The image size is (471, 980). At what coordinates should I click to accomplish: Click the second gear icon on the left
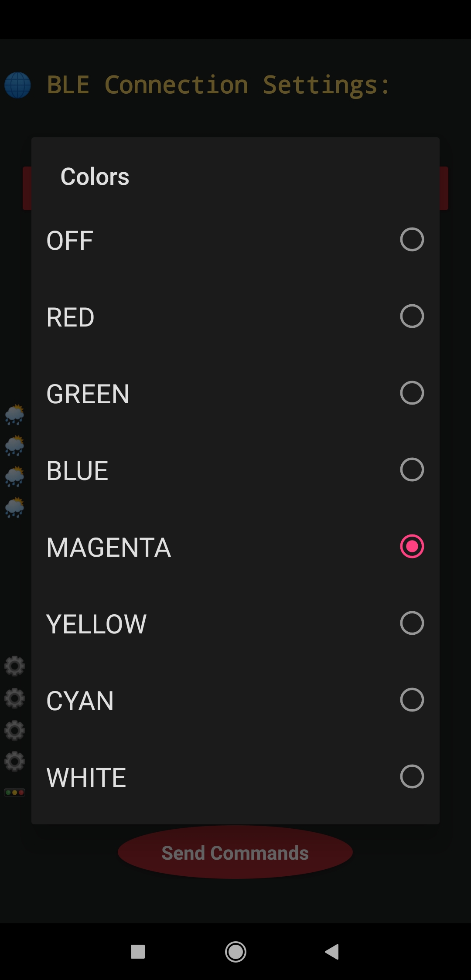point(14,698)
